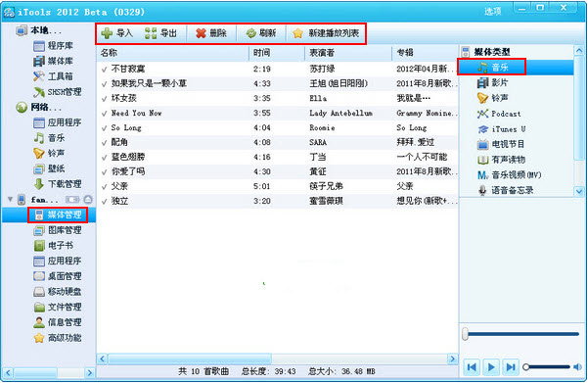Select Podcast media type
588x383 pixels.
coord(499,114)
